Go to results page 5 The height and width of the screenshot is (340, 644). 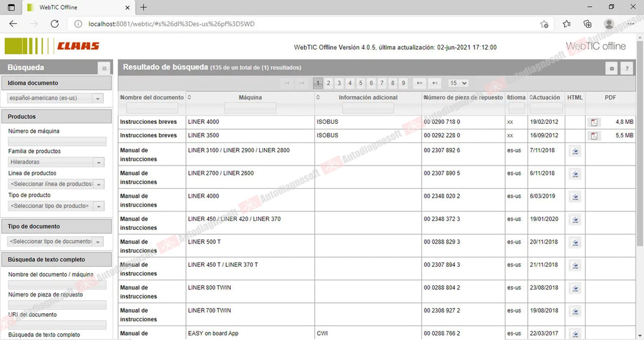(x=360, y=83)
